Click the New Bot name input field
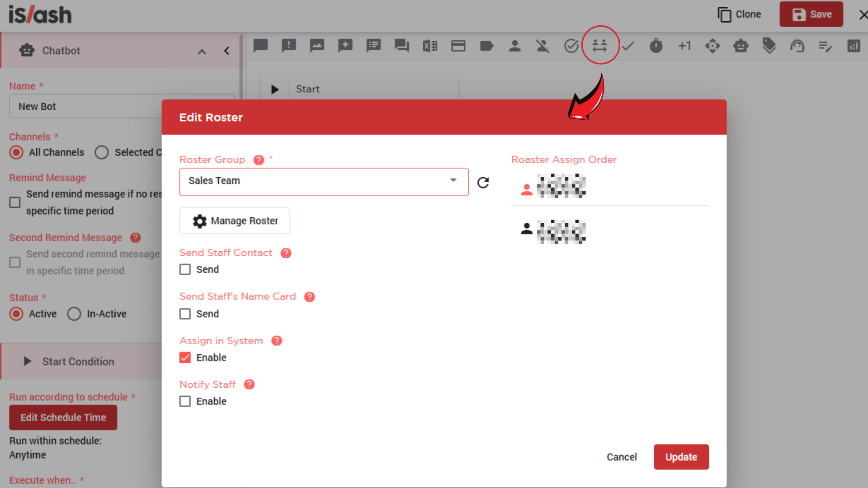This screenshot has height=488, width=868. (x=86, y=107)
